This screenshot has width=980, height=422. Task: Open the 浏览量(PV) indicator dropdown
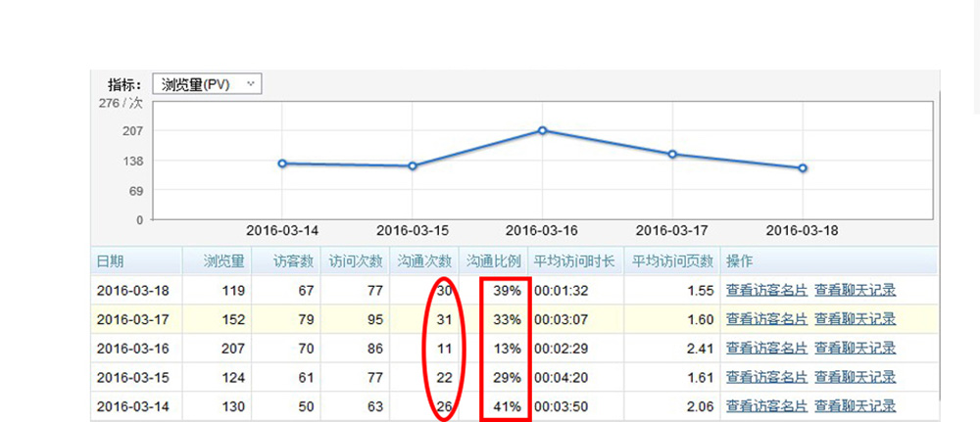tap(207, 84)
